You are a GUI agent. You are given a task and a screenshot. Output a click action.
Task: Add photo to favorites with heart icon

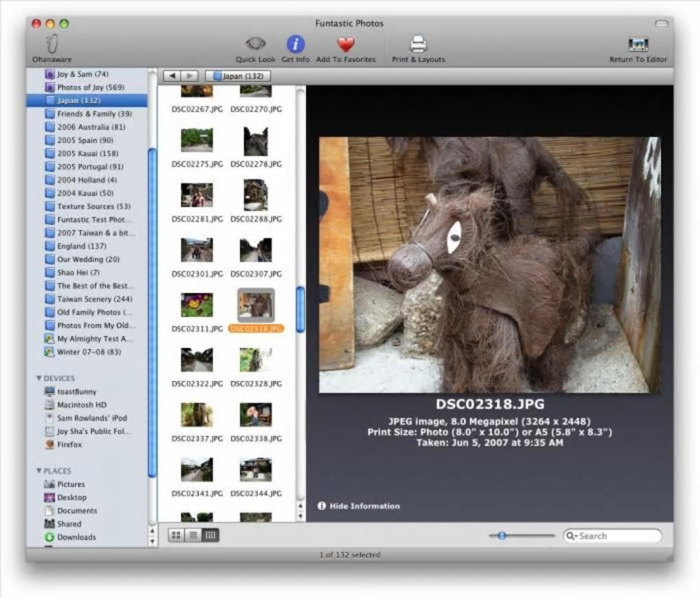click(346, 45)
